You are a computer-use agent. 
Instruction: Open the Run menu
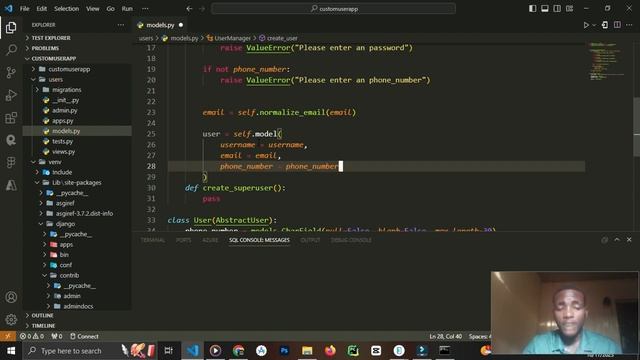(x=127, y=9)
